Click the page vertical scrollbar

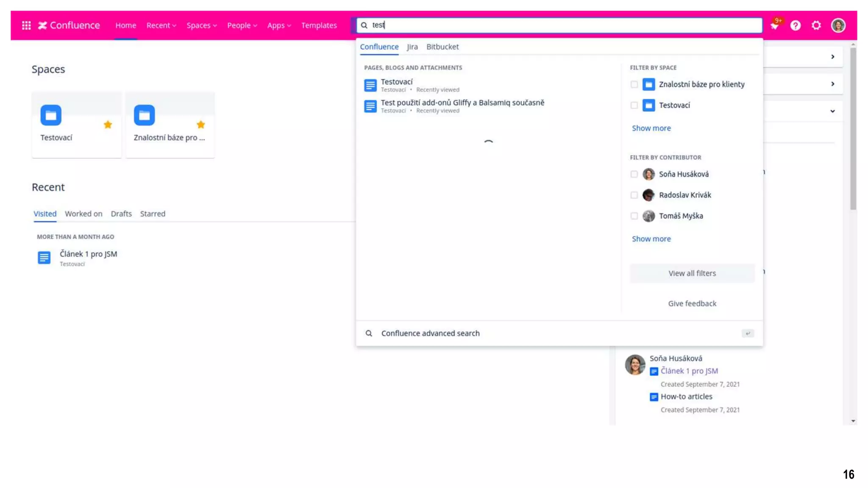pyautogui.click(x=853, y=127)
